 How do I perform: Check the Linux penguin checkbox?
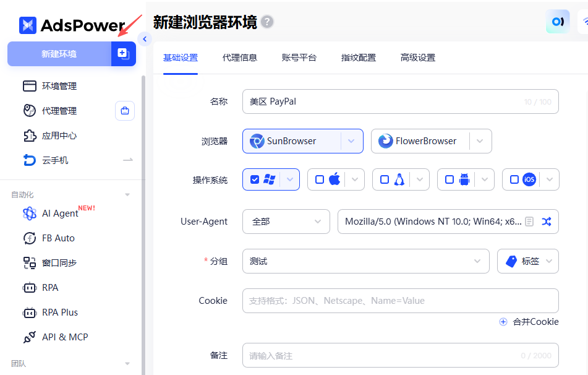pyautogui.click(x=385, y=179)
